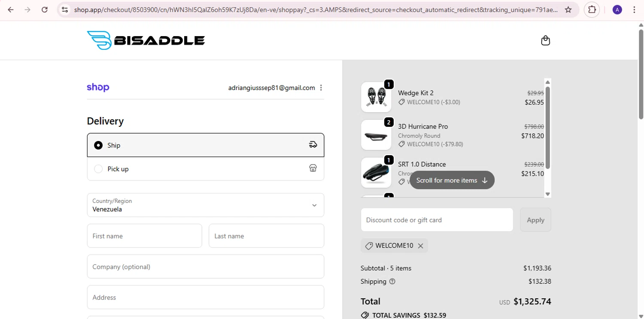Click the Wedge Kit 2 item name

tap(416, 93)
